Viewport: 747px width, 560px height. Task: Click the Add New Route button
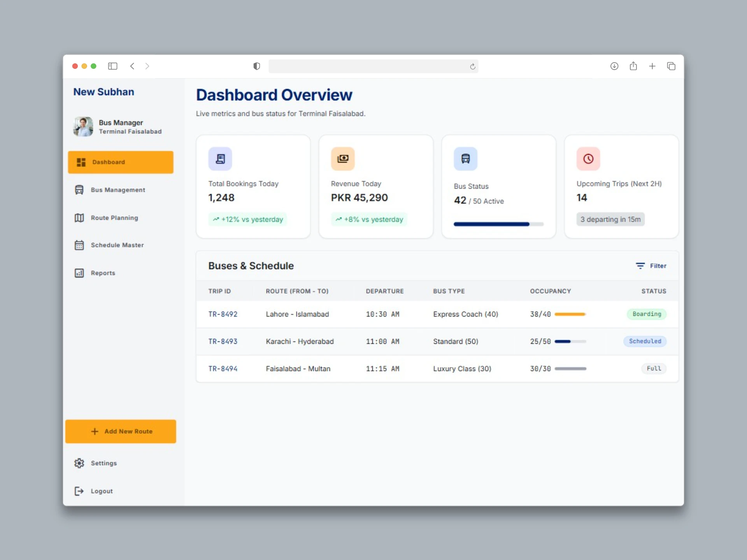click(121, 431)
